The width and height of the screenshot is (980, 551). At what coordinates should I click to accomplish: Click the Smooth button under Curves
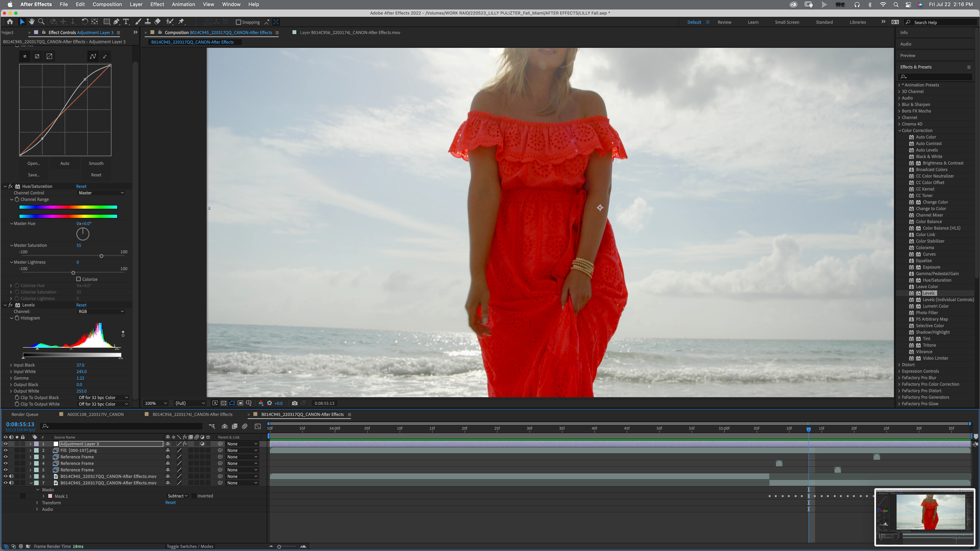[x=96, y=163]
